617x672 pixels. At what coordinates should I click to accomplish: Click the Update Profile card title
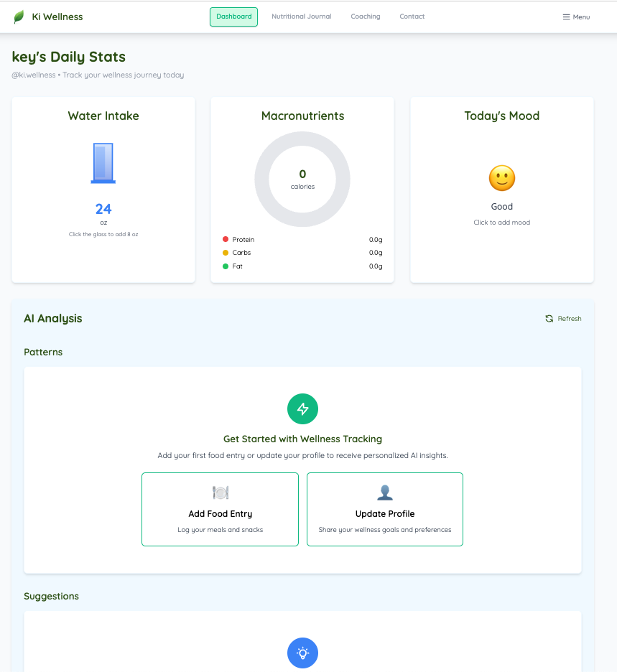385,514
